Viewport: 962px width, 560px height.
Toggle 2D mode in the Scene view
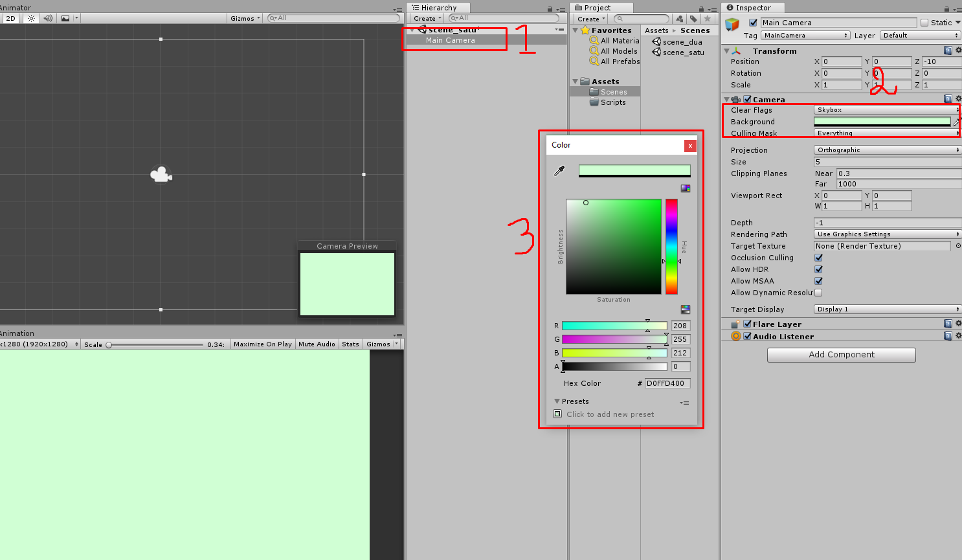pos(10,18)
